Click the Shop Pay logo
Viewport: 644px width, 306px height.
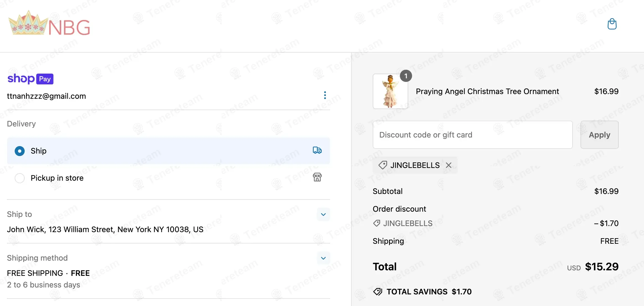[30, 79]
